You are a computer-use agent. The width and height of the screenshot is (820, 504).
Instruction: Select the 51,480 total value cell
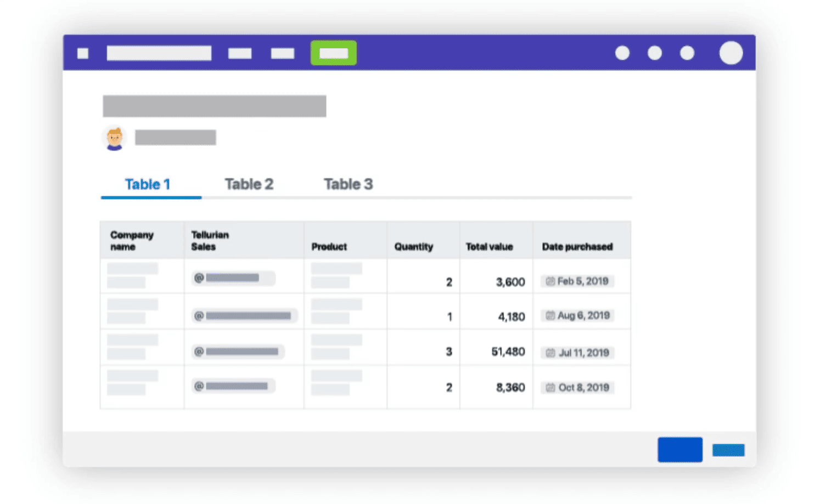(508, 352)
